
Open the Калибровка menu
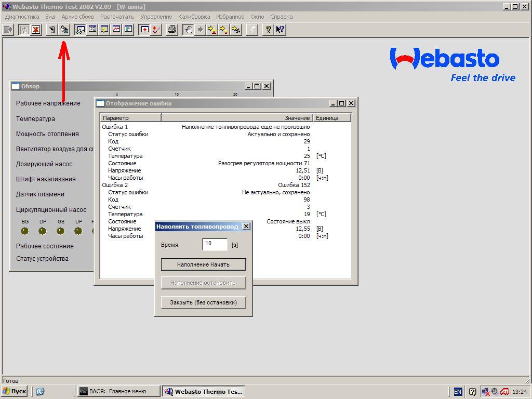(194, 17)
